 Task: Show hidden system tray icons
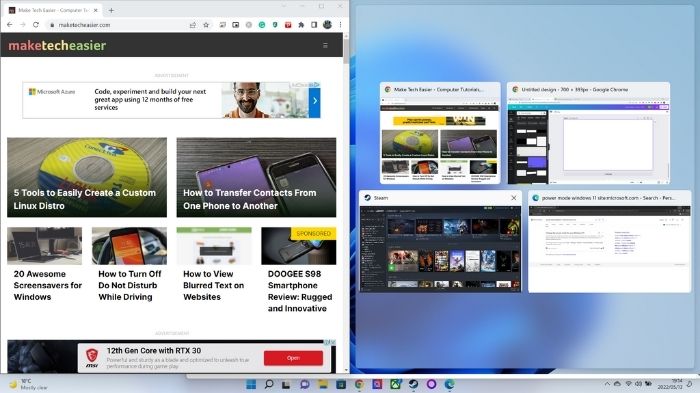pyautogui.click(x=607, y=384)
